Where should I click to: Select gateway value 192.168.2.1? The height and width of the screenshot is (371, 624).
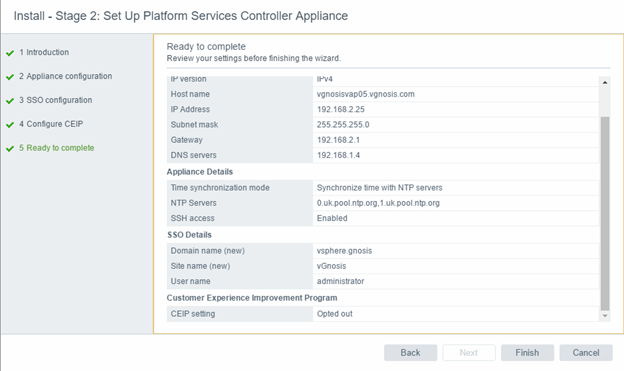click(338, 140)
